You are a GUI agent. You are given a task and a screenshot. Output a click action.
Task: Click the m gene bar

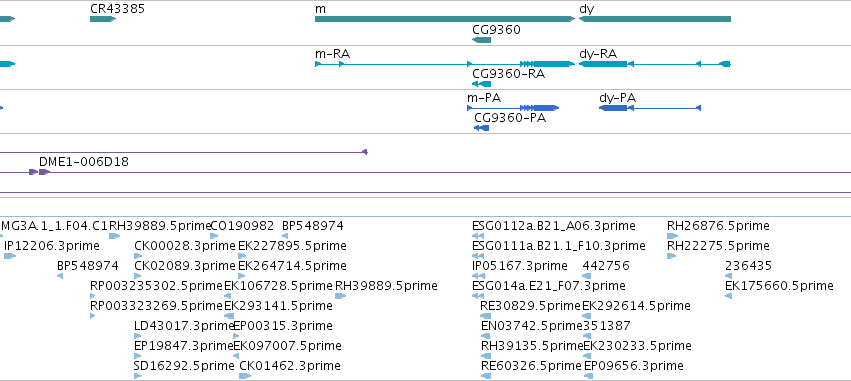pos(445,19)
